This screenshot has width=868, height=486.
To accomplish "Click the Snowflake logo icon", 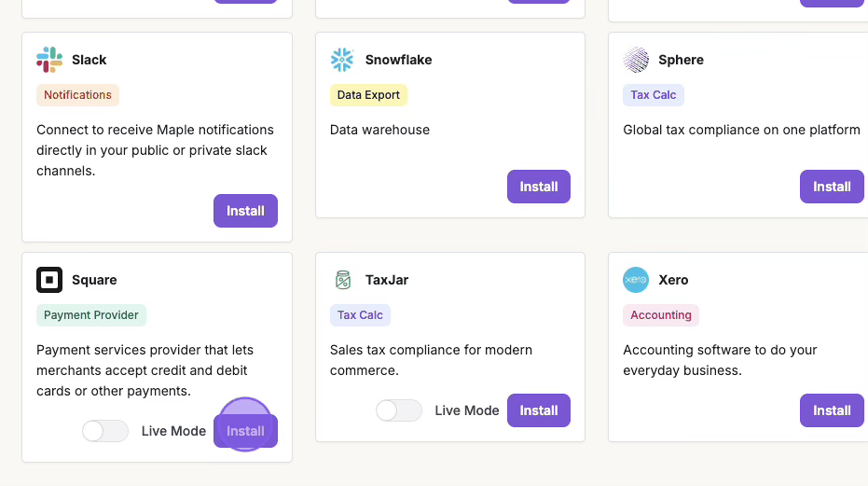I will pyautogui.click(x=342, y=60).
